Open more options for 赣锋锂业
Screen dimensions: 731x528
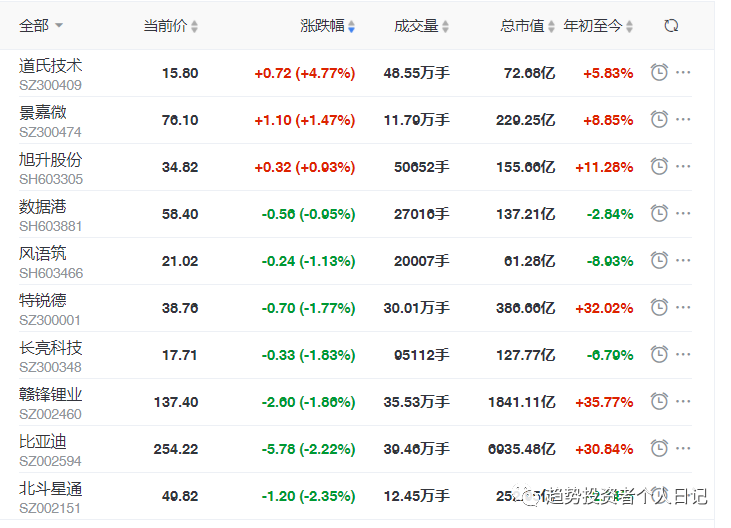click(683, 401)
